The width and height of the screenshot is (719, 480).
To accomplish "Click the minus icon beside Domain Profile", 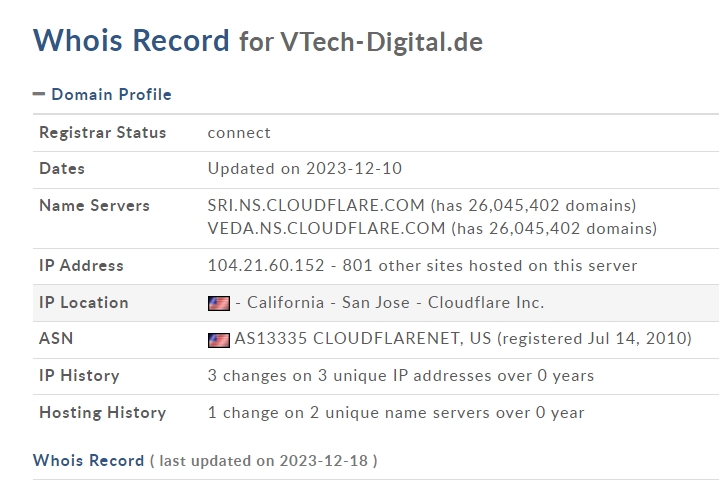I will (x=39, y=94).
